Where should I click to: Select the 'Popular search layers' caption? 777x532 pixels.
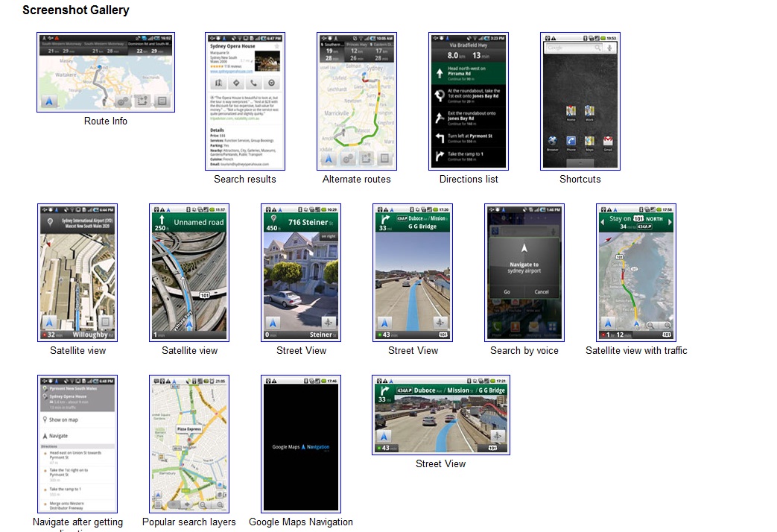(x=188, y=522)
